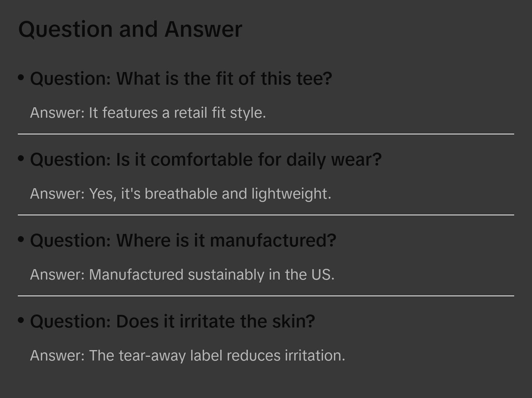Screen dimensions: 532x398
Task: Click the answer about US manufacturing
Action: tap(182, 275)
